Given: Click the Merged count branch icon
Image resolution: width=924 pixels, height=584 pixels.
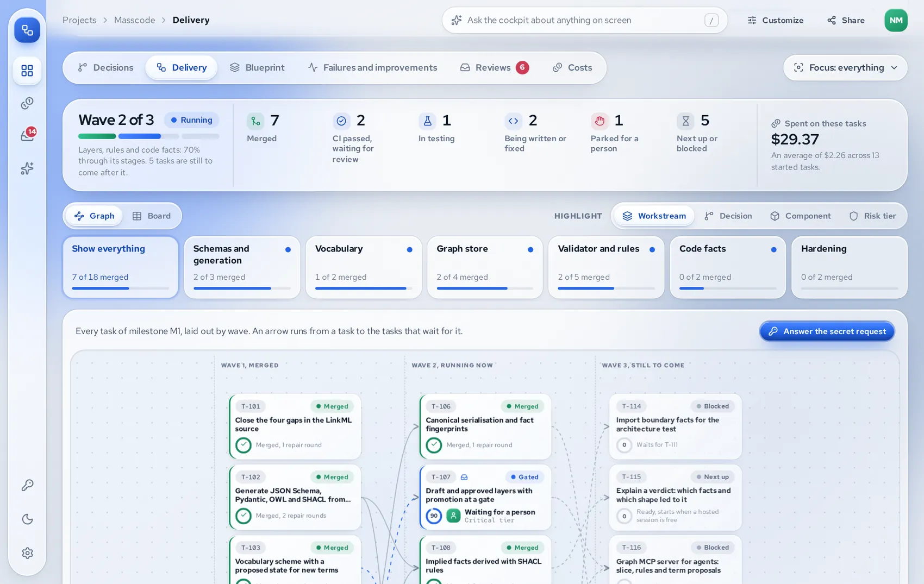Looking at the screenshot, I should [x=255, y=121].
